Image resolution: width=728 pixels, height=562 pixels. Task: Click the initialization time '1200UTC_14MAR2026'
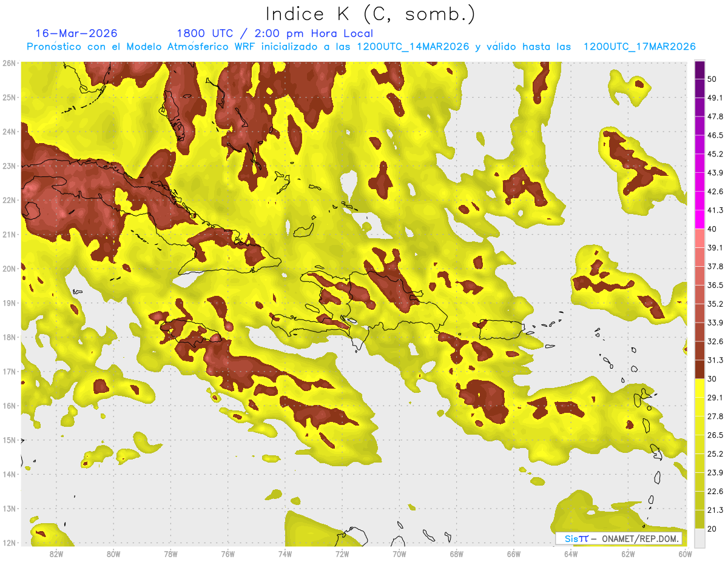413,47
